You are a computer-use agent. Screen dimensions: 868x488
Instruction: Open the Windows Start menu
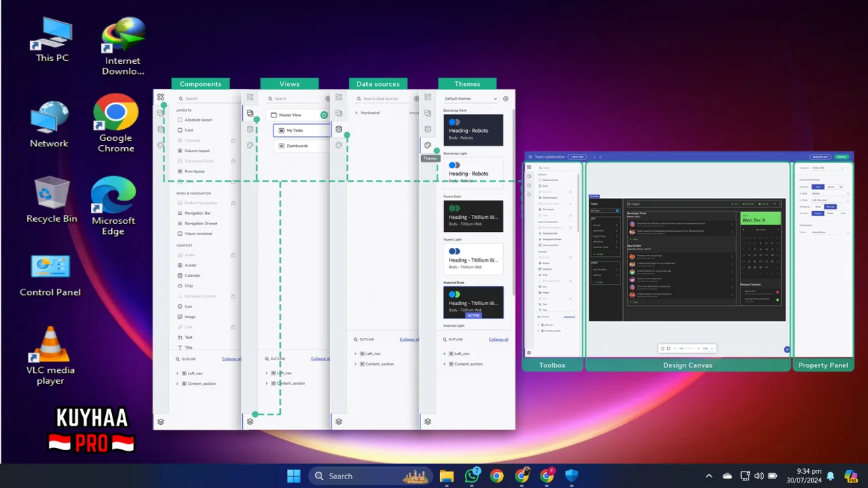pos(294,476)
